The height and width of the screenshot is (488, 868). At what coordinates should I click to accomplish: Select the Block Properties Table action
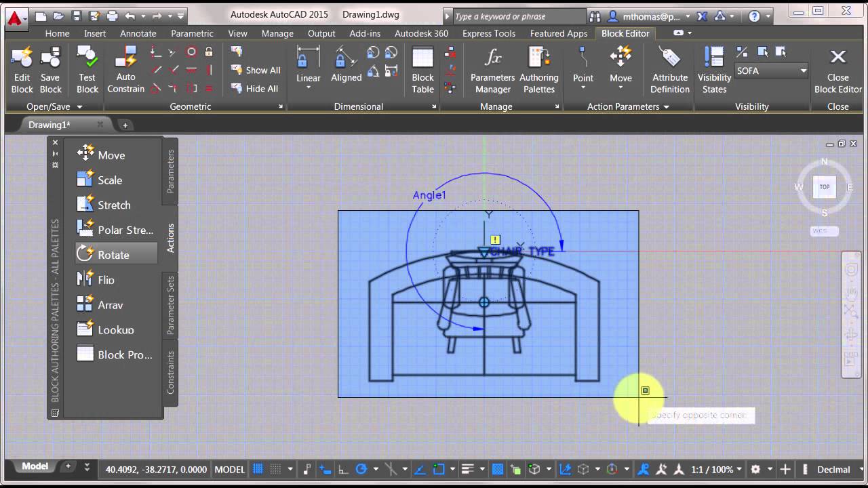pos(116,354)
